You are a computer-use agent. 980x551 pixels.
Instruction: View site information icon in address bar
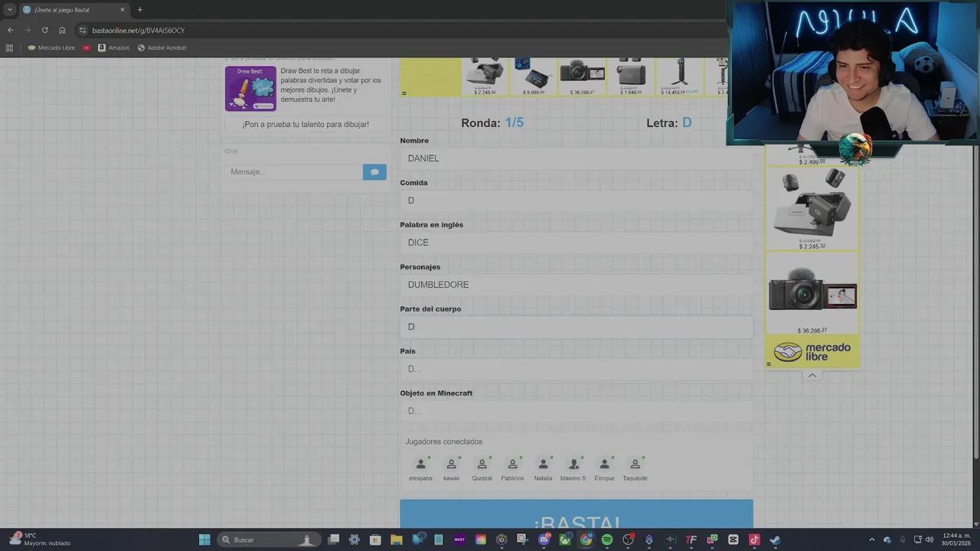[83, 30]
